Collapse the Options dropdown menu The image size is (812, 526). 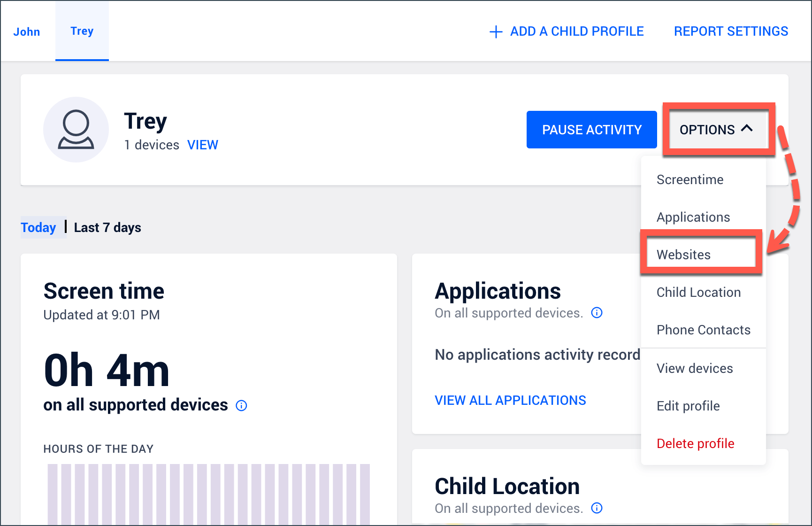coord(716,130)
